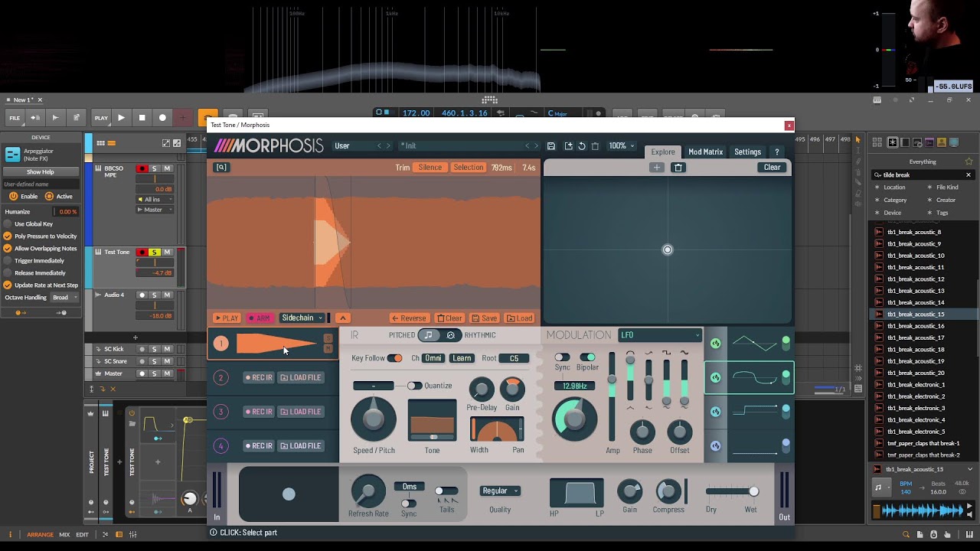Select IR slot number 3
This screenshot has width=980, height=551.
(220, 412)
